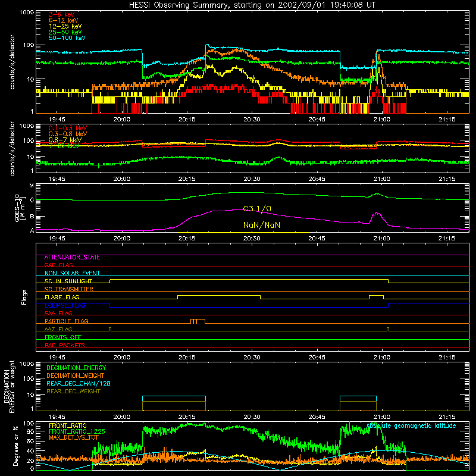This screenshot has height=476, width=476.
Task: Select the SC_IN_SUNLIGHT flag label
Action: [68, 281]
